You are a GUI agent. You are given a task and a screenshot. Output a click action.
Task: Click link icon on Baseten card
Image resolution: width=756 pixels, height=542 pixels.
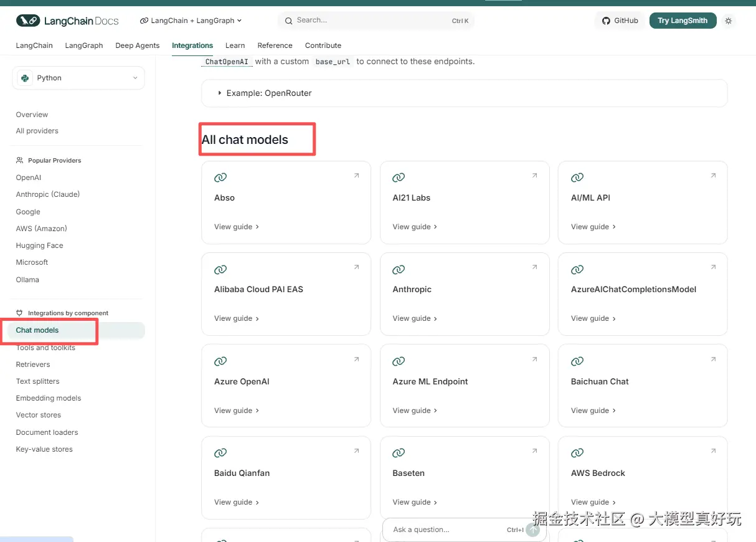coord(399,453)
